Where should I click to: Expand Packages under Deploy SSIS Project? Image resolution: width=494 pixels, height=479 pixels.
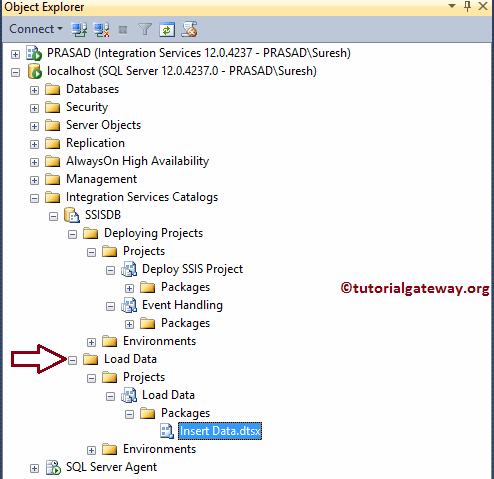click(x=129, y=288)
